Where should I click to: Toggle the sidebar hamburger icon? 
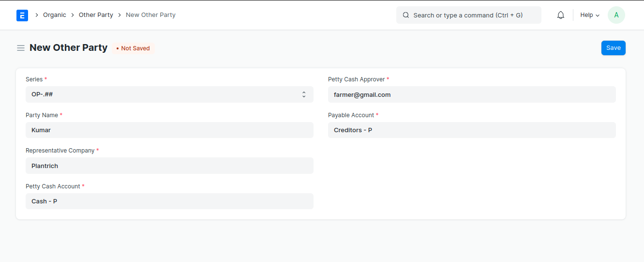pyautogui.click(x=21, y=48)
